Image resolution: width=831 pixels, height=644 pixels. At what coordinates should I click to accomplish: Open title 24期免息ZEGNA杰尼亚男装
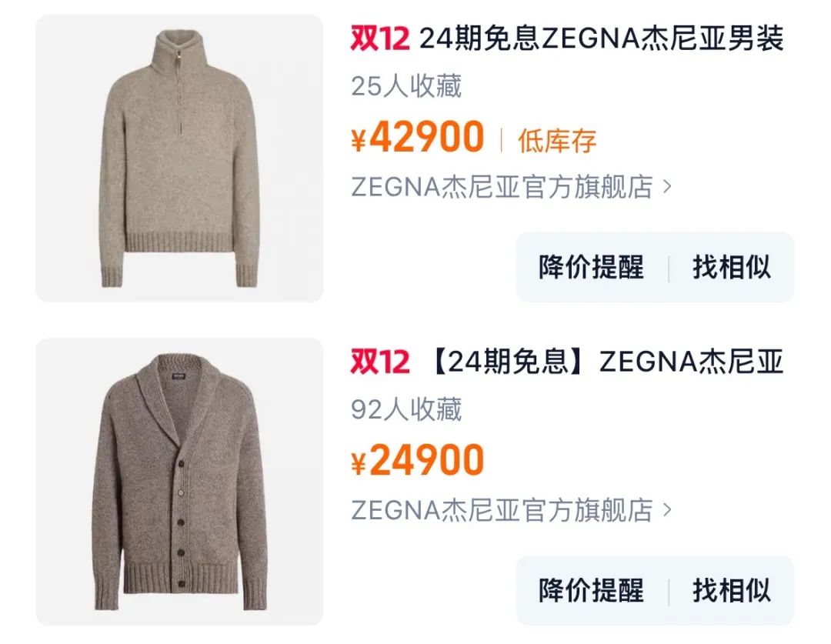[602, 38]
